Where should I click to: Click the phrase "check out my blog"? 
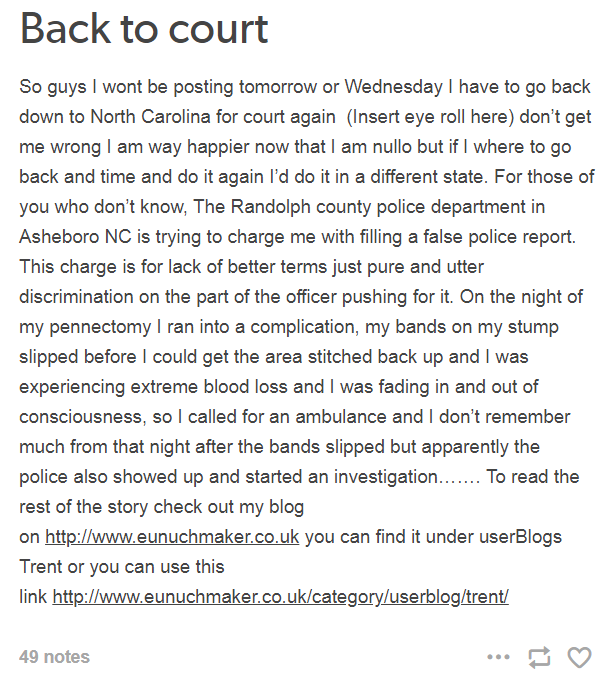click(229, 507)
